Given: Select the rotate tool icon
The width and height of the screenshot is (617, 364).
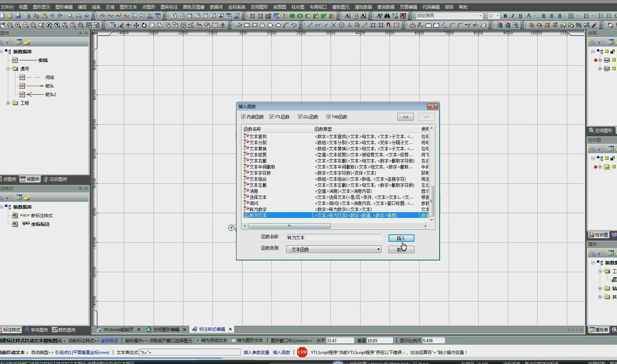Looking at the screenshot, I should 144,25.
